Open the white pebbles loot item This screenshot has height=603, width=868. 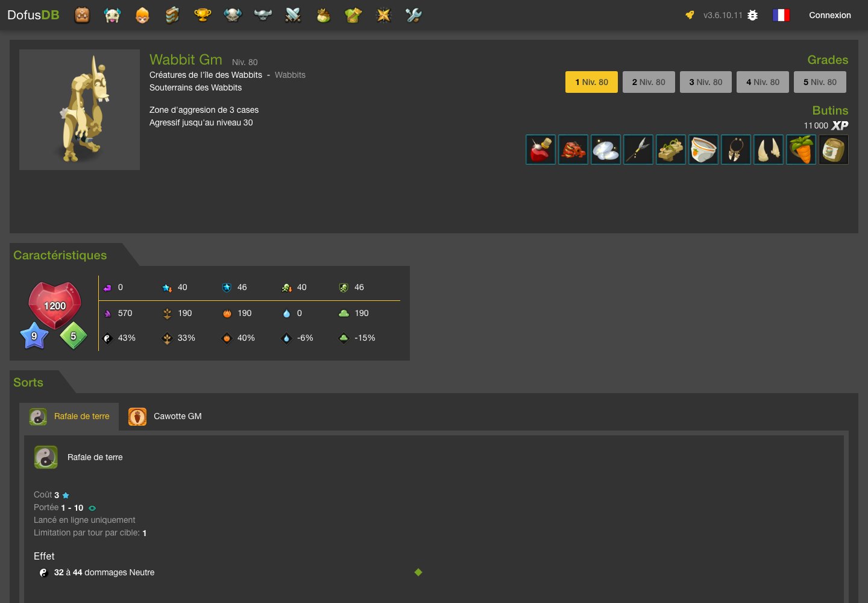pyautogui.click(x=606, y=150)
